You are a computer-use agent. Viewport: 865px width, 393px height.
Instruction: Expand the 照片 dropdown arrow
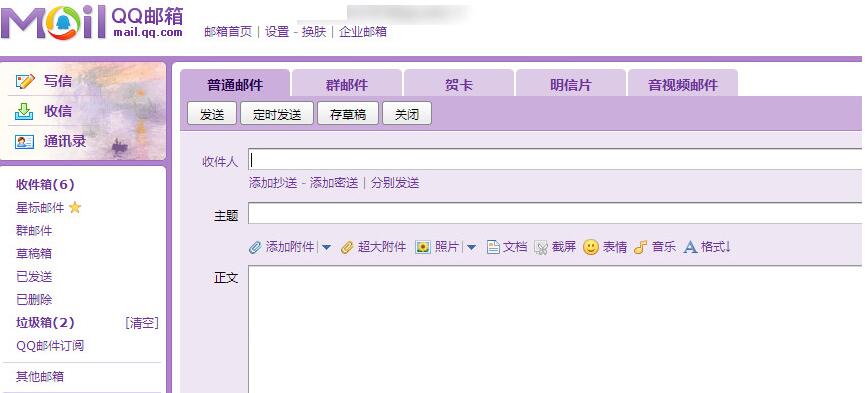tap(471, 248)
